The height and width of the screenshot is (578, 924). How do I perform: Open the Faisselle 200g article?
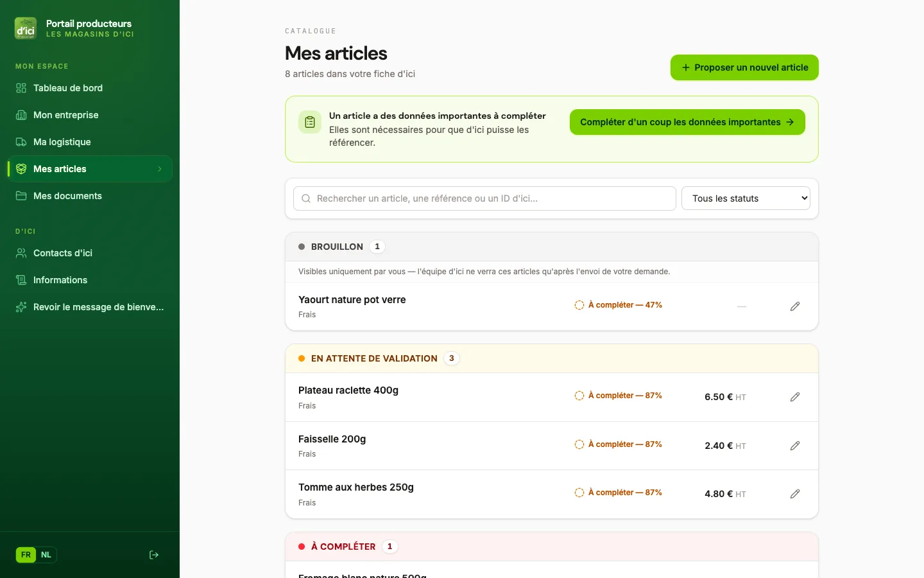(x=332, y=439)
